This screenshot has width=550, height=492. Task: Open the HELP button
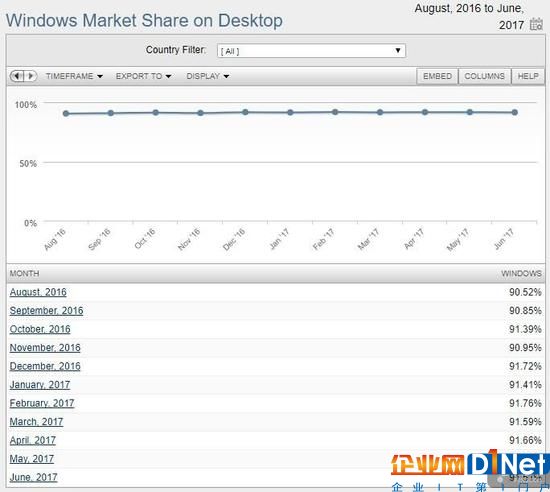click(x=528, y=76)
